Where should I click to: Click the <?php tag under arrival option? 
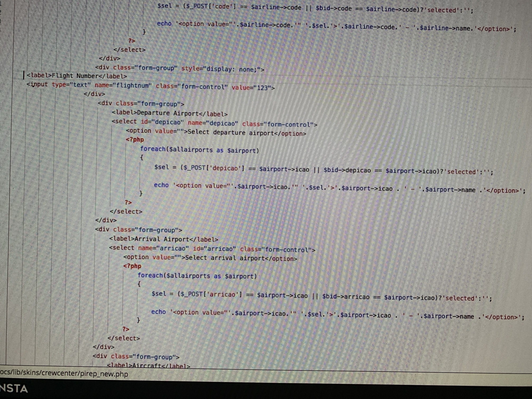coord(132,266)
